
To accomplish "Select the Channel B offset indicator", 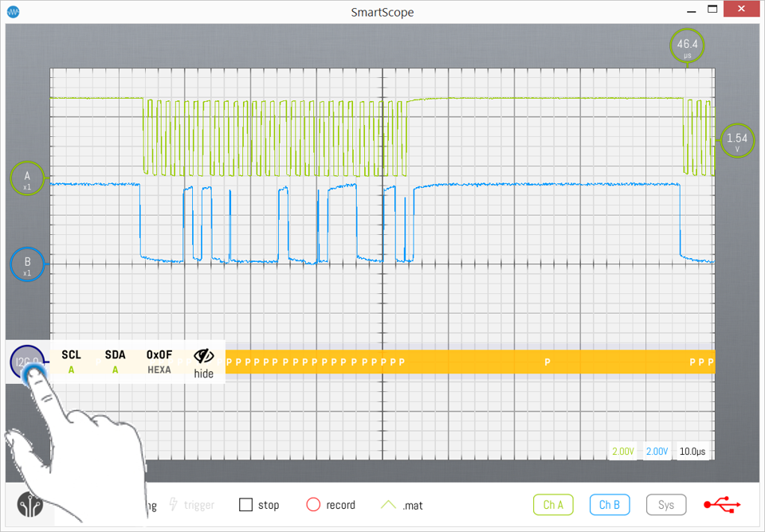I will [26, 264].
